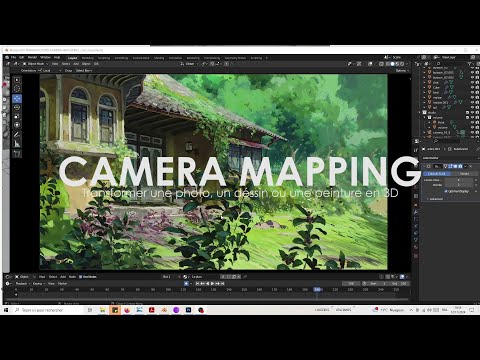Switch viewport to solid shading

(x=392, y=64)
